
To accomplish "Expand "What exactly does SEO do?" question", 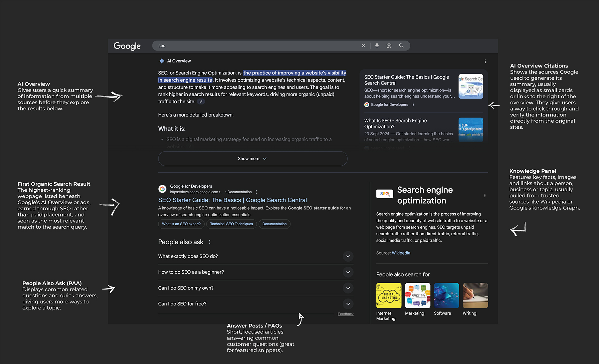I will click(x=348, y=257).
